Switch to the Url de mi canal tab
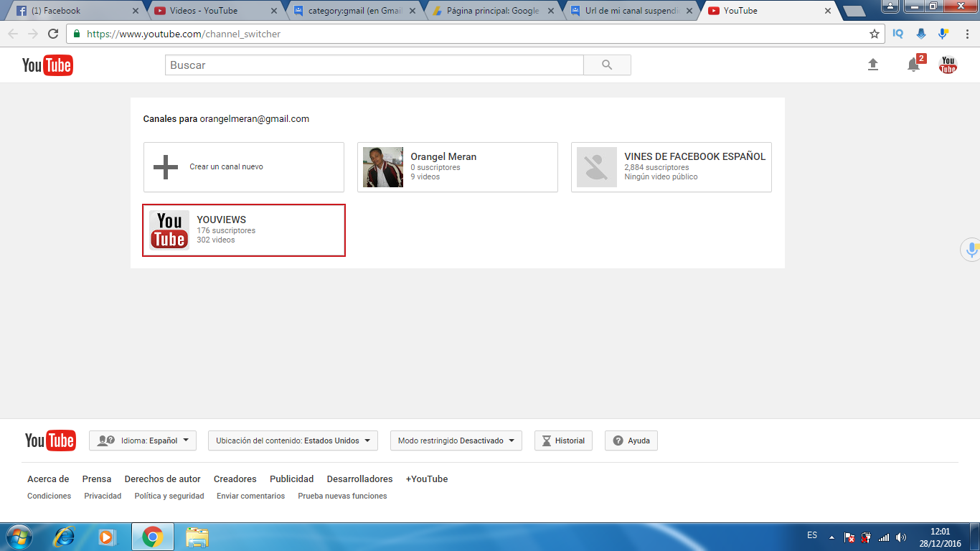980x551 pixels. (x=630, y=11)
